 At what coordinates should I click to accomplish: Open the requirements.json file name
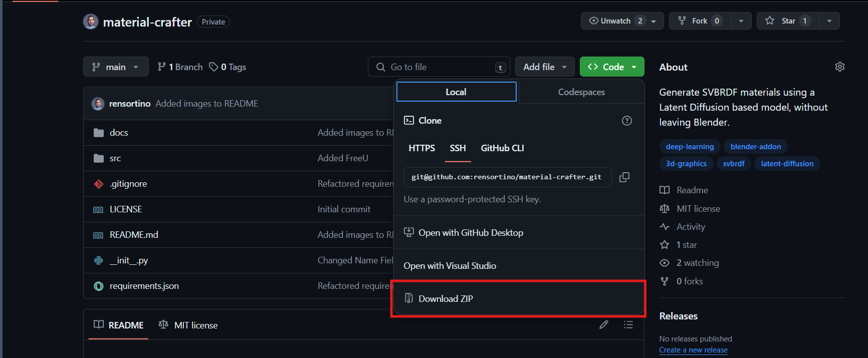pos(144,286)
